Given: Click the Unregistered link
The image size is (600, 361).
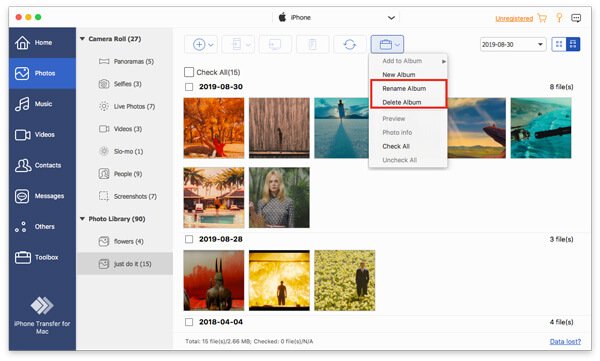Looking at the screenshot, I should tap(514, 18).
